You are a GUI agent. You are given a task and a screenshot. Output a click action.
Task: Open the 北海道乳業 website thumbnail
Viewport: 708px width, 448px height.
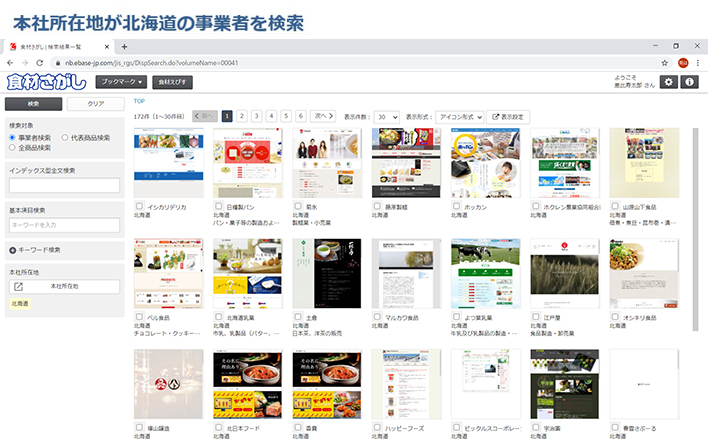coord(248,273)
